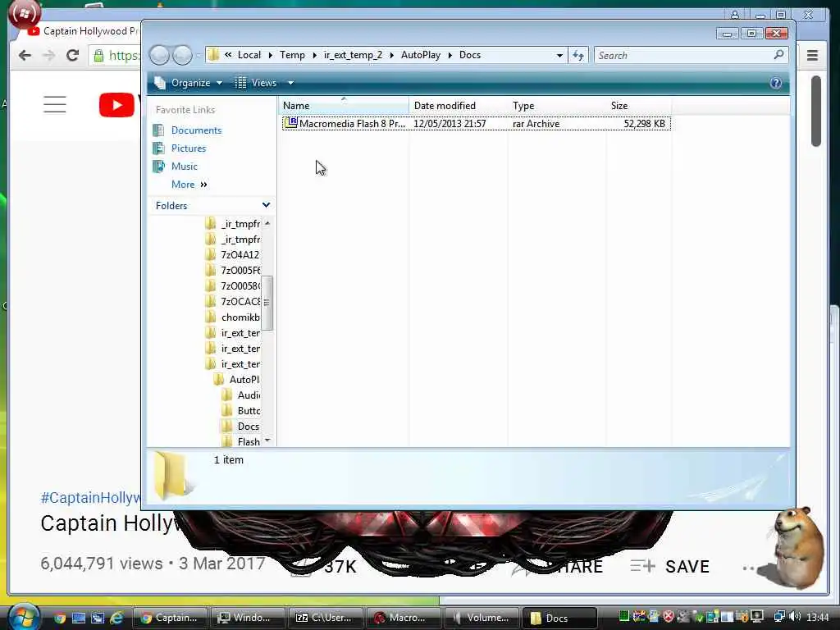Image resolution: width=840 pixels, height=630 pixels.
Task: Click the tray network icon
Action: (x=779, y=617)
